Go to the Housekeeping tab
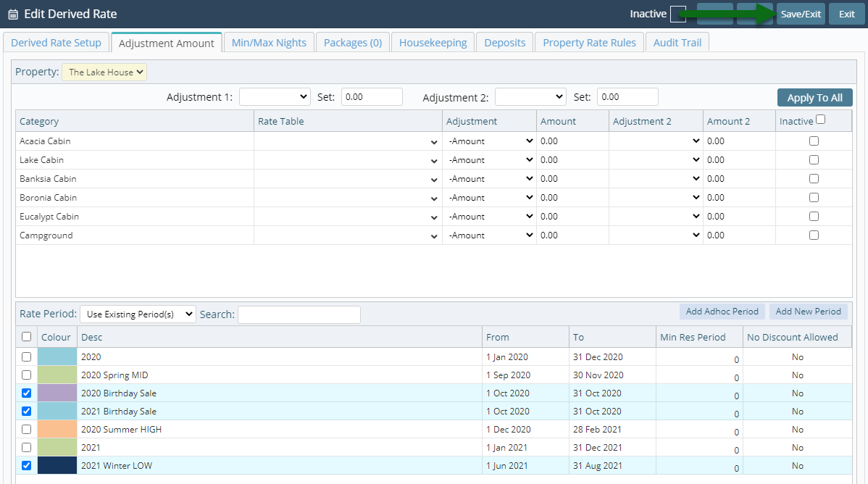Screen dimensions: 868x484 (433, 43)
